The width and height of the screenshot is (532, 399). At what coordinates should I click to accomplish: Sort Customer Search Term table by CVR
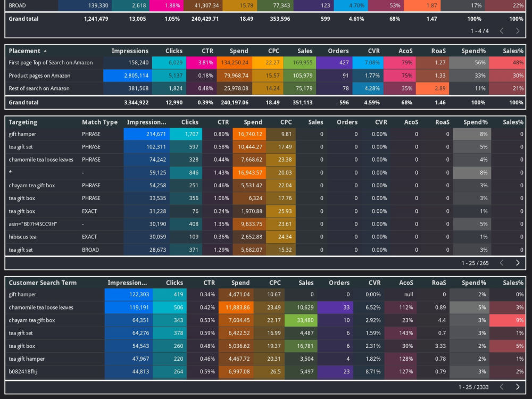tap(375, 282)
